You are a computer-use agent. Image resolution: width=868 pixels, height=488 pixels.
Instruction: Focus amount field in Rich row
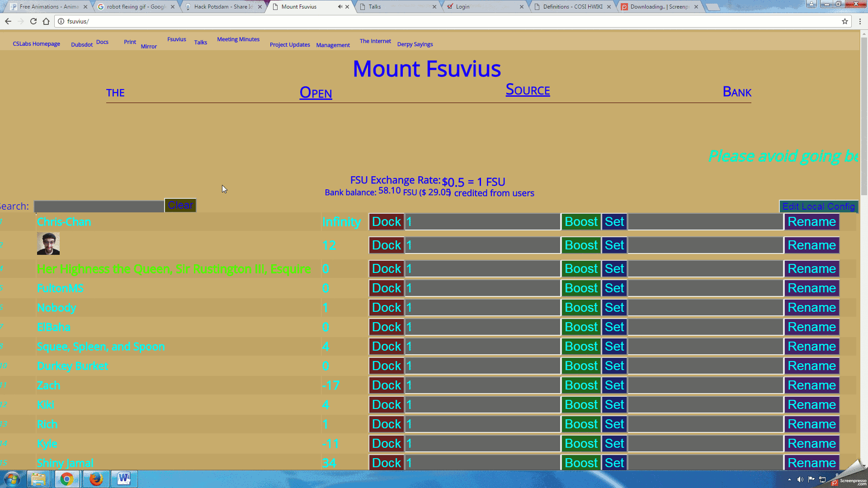[482, 424]
